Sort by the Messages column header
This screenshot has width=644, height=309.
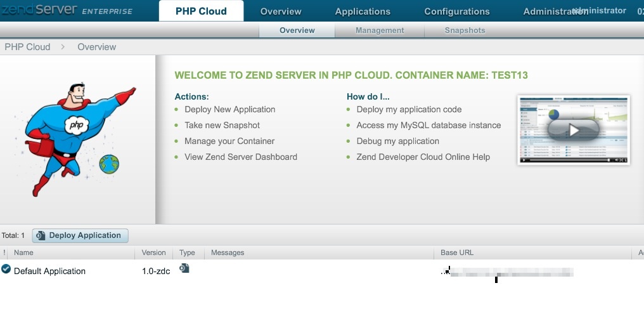(228, 253)
